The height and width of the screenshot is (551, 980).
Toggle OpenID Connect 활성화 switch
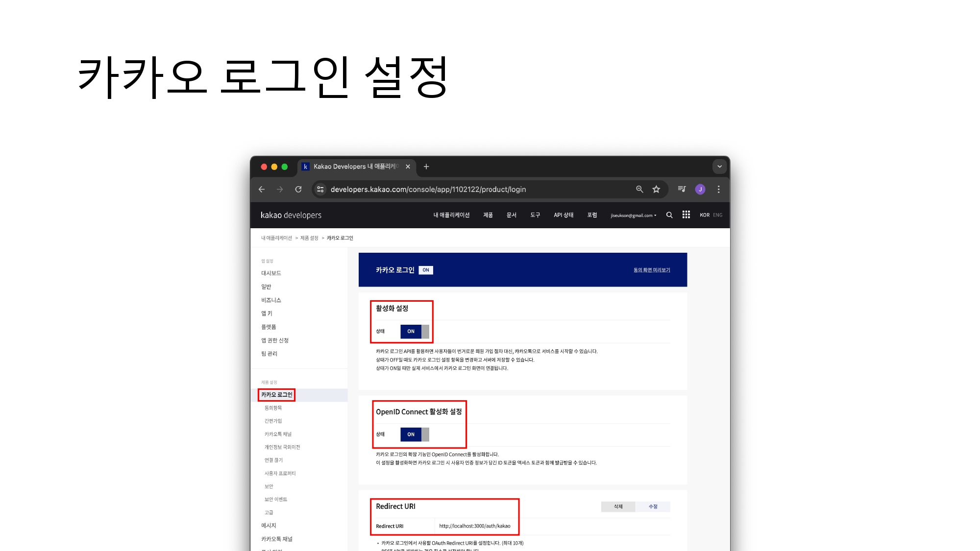tap(415, 434)
